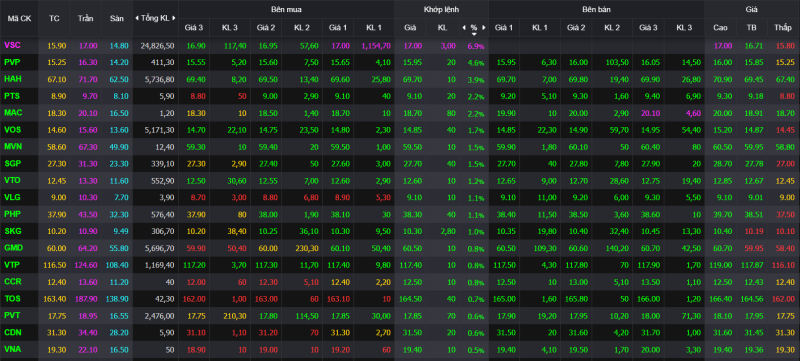Screen dimensions: 800x361
Task: Click the left arrow beside Tổng KL header
Action: pyautogui.click(x=137, y=18)
